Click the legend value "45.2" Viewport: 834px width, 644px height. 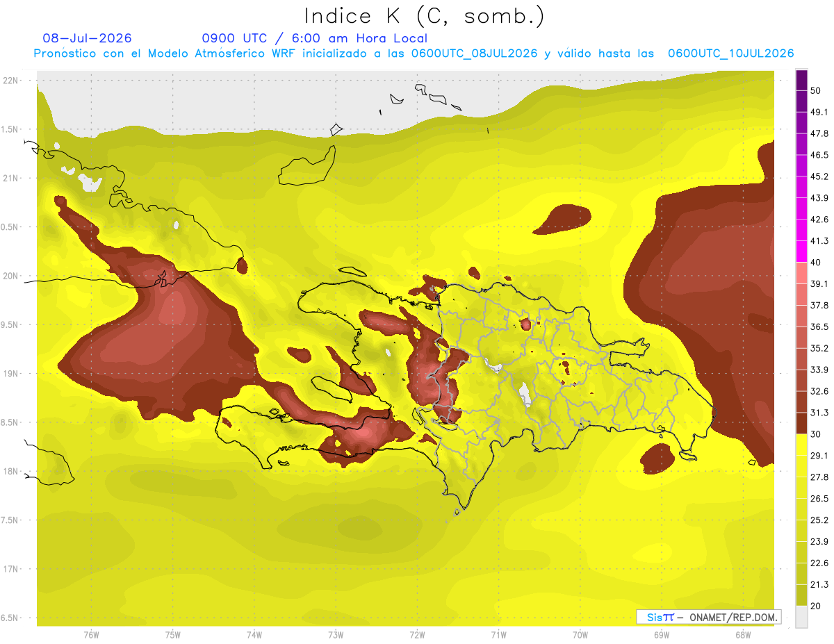tap(819, 176)
